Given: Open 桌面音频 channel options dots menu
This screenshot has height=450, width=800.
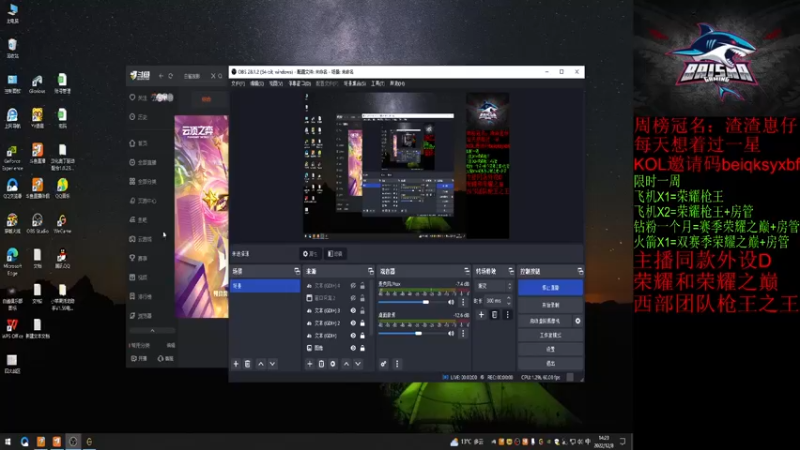Looking at the screenshot, I should (x=463, y=334).
